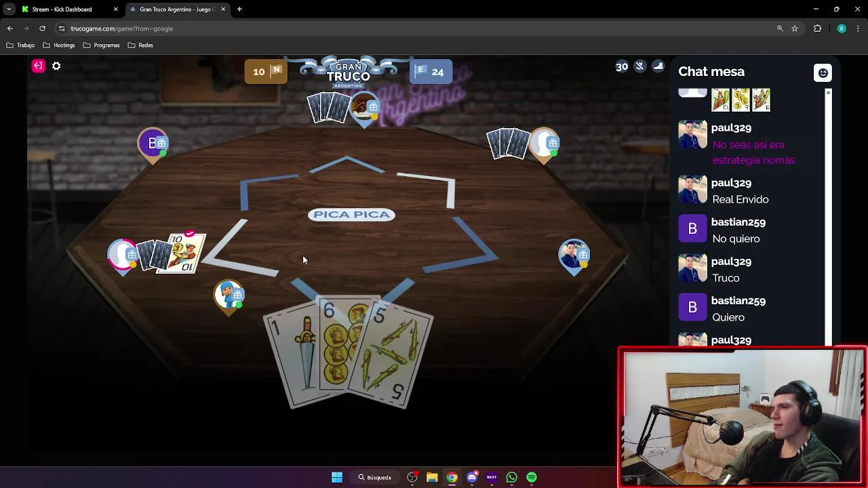Open the Trabajo bookmarks folder
Screen dimensions: 868x488
tap(20, 45)
